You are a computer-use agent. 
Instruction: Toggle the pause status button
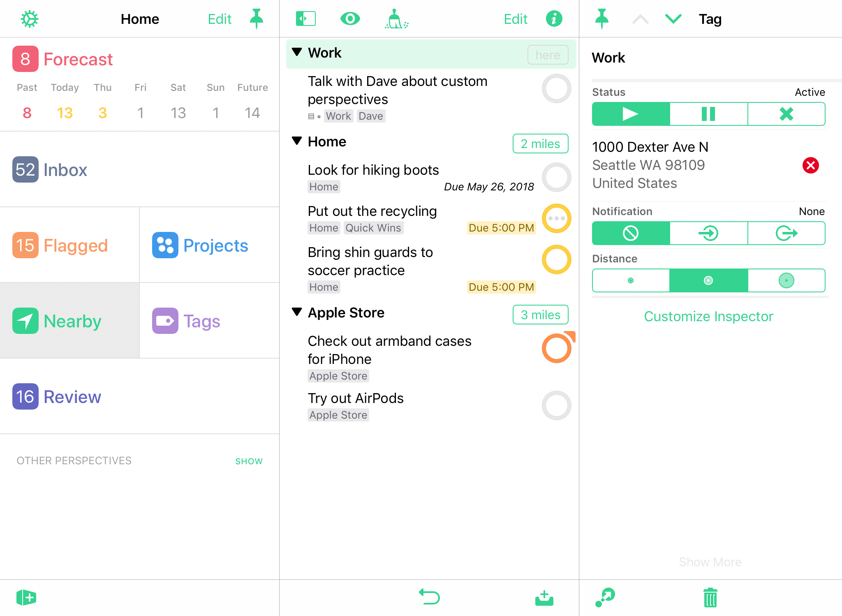[x=708, y=114]
